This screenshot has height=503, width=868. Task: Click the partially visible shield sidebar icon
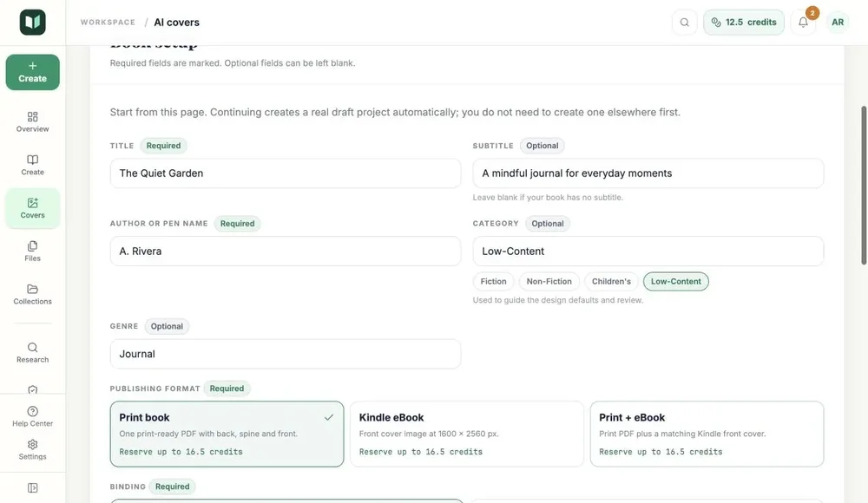[33, 389]
